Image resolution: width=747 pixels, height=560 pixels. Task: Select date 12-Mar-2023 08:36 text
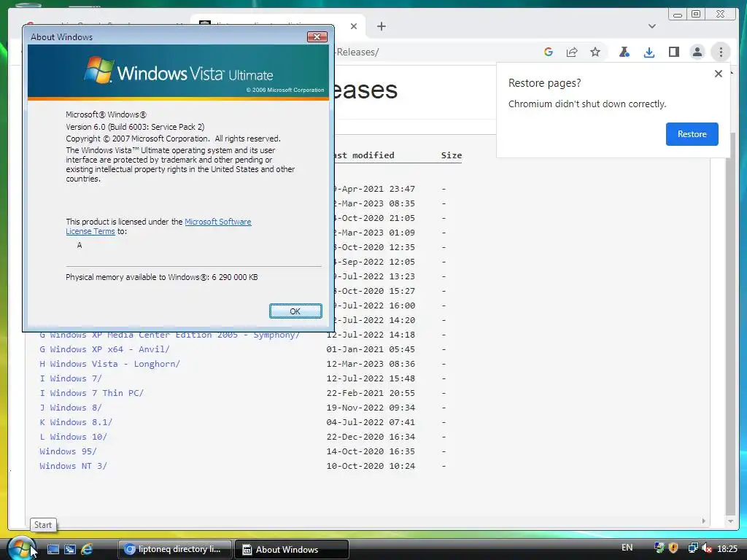[371, 364]
